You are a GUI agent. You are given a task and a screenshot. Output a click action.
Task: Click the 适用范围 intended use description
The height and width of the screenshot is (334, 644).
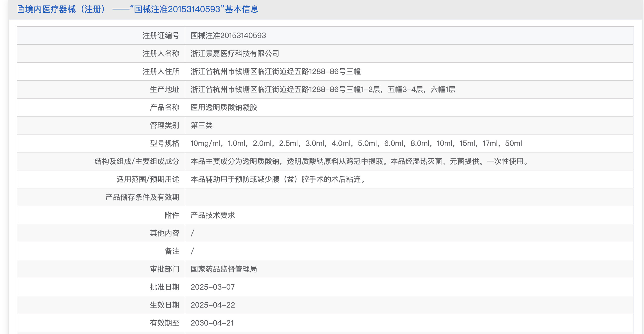279,179
